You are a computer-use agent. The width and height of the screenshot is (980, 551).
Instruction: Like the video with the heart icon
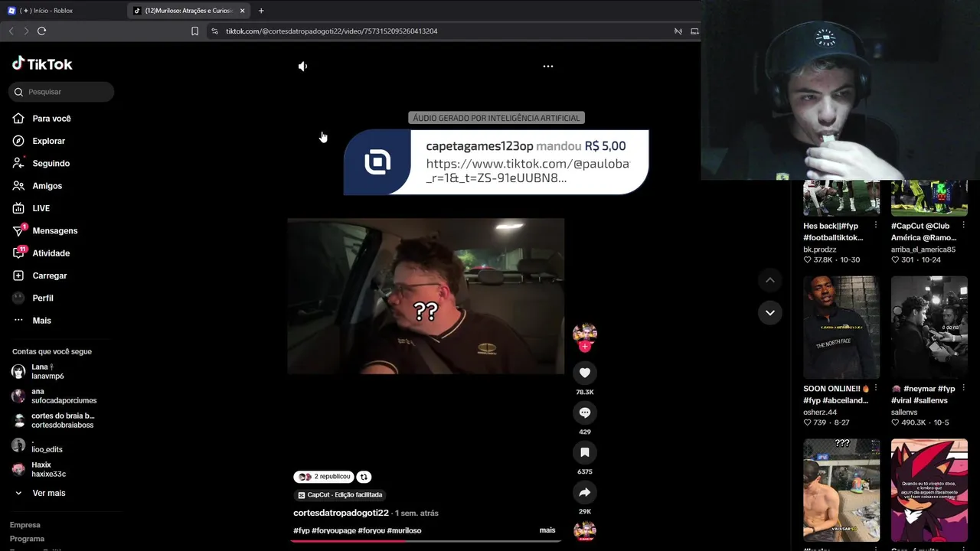[585, 373]
